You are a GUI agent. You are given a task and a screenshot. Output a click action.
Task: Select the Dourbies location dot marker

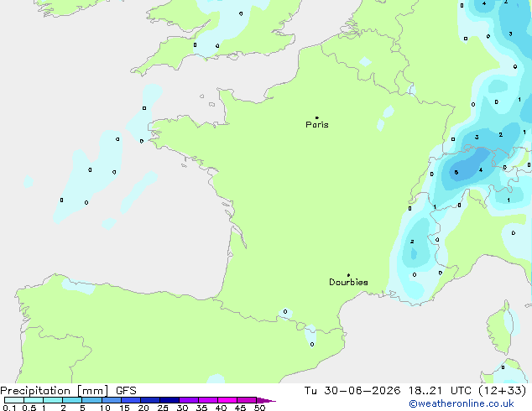pyautogui.click(x=348, y=275)
